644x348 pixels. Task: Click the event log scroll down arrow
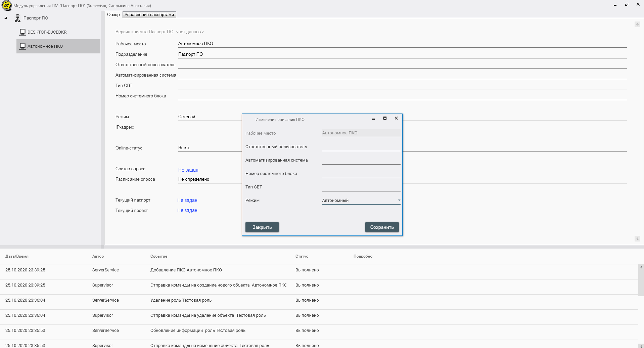tap(641, 346)
